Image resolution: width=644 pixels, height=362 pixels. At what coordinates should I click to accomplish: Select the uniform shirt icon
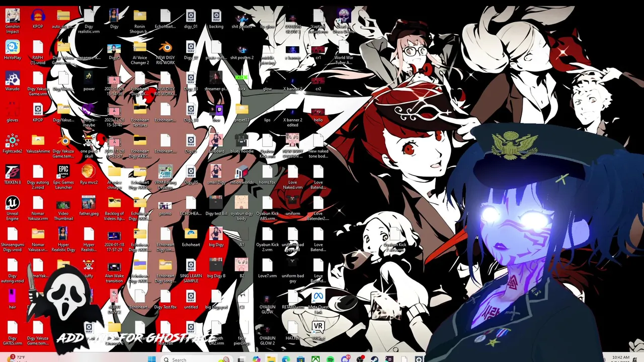tap(292, 206)
